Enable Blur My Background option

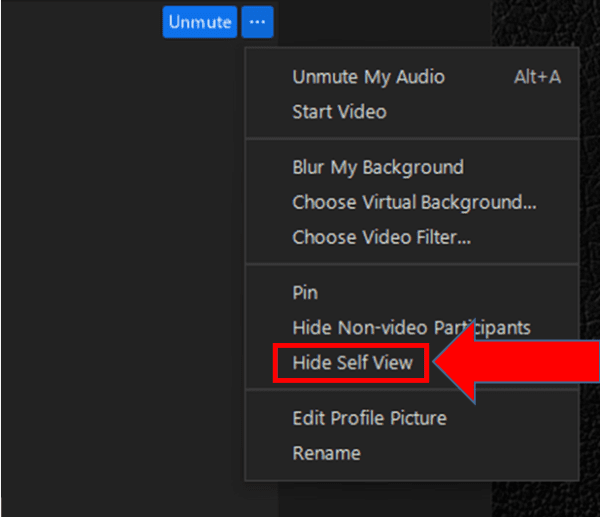(x=412, y=167)
